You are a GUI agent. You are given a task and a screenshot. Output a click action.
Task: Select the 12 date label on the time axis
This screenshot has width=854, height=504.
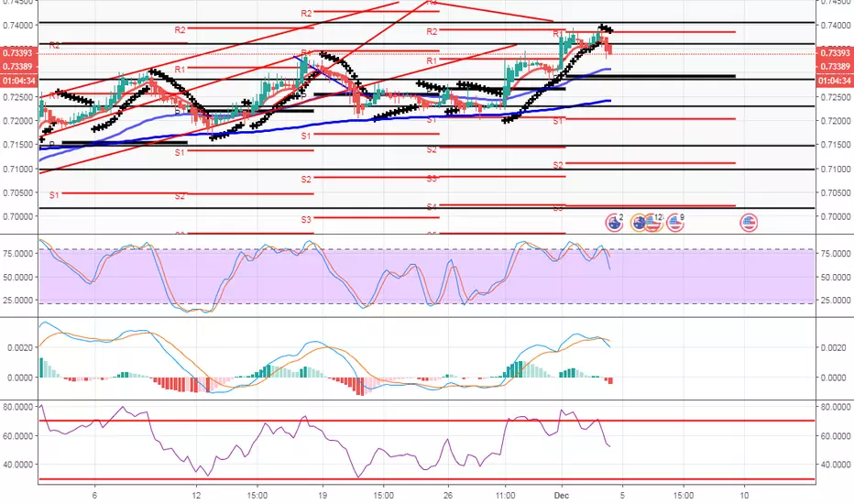[196, 495]
